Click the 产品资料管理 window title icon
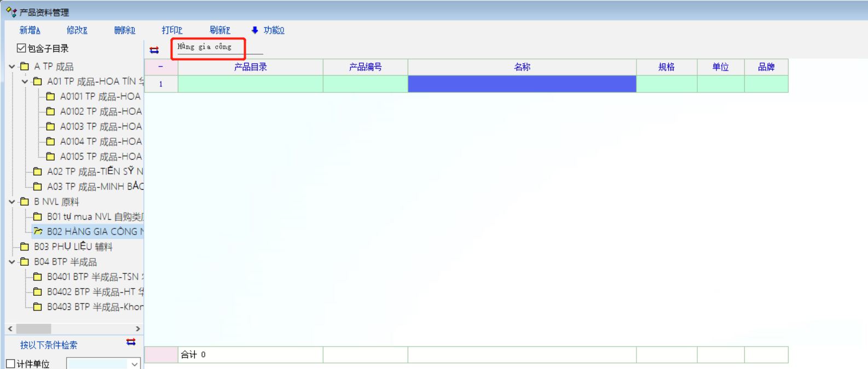 11,11
